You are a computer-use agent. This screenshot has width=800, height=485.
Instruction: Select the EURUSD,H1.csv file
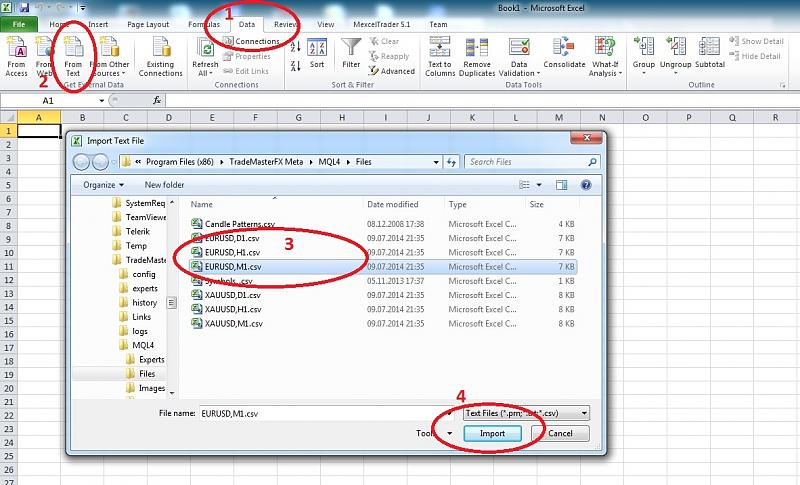click(x=226, y=252)
